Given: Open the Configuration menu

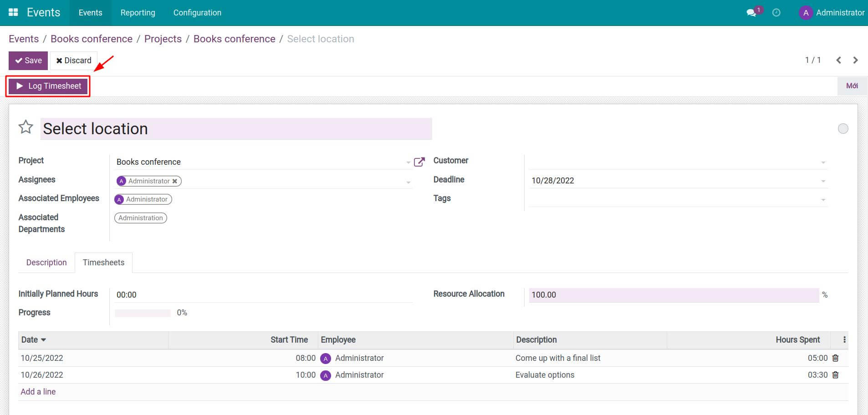Looking at the screenshot, I should coord(197,12).
